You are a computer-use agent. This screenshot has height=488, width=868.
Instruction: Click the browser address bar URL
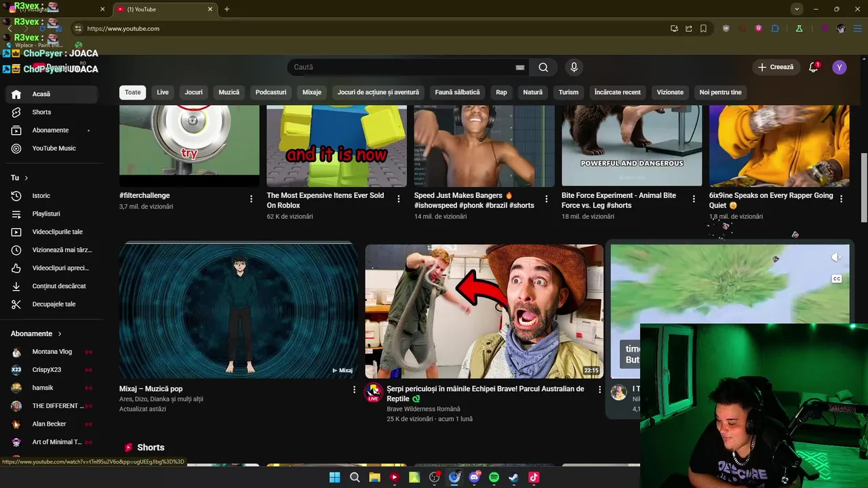[x=123, y=28]
